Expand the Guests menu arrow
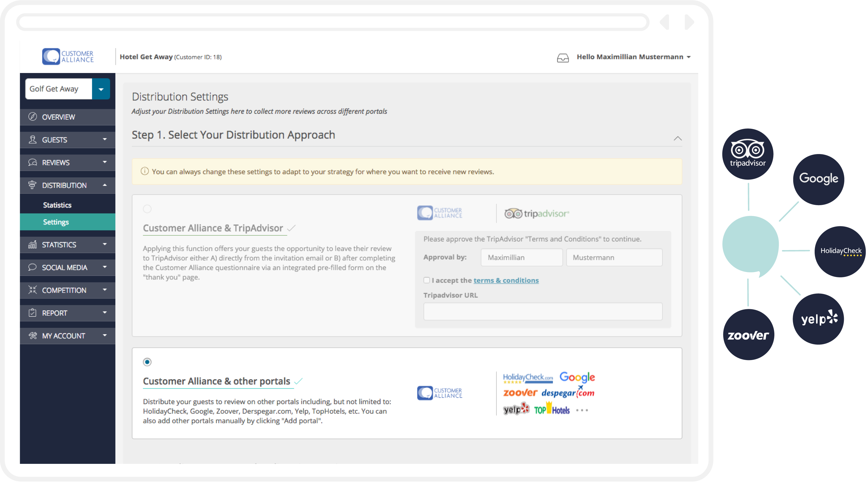Image resolution: width=868 pixels, height=483 pixels. [x=105, y=139]
